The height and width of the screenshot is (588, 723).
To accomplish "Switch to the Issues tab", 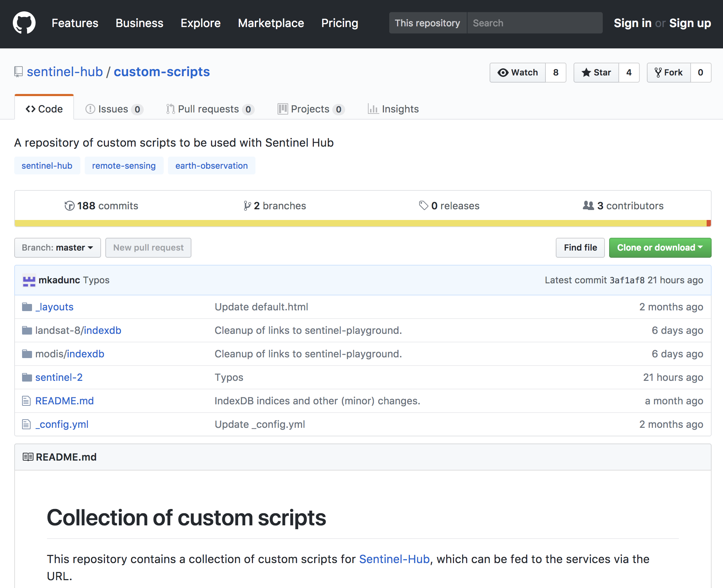I will pyautogui.click(x=114, y=109).
